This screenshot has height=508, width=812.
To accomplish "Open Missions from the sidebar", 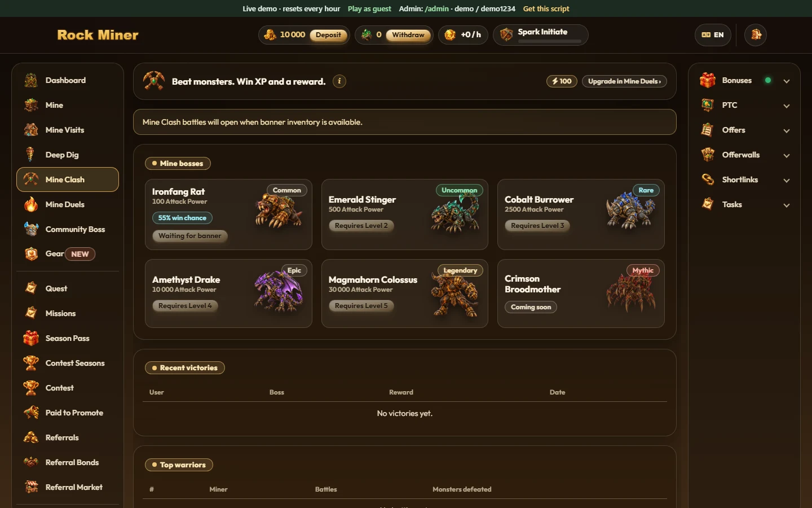I will point(68,313).
